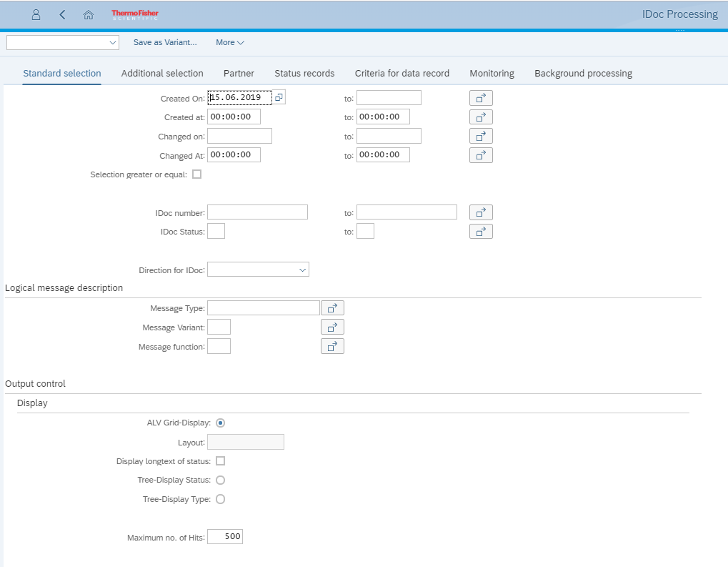Switch to the Additional selection tab
Viewport: 728px width, 567px height.
162,73
